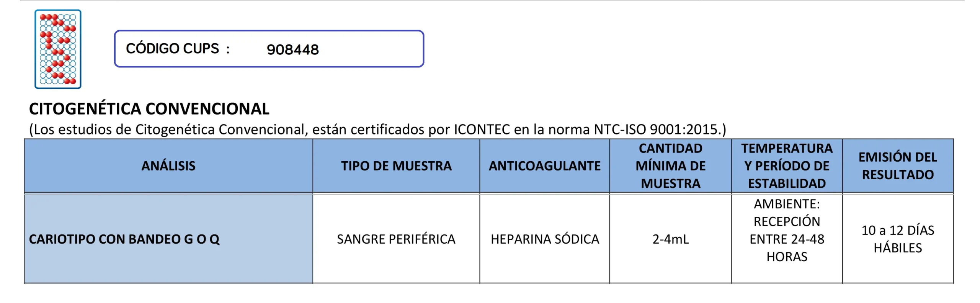
Task: Select the ANÁLISIS column header
Action: click(x=168, y=166)
